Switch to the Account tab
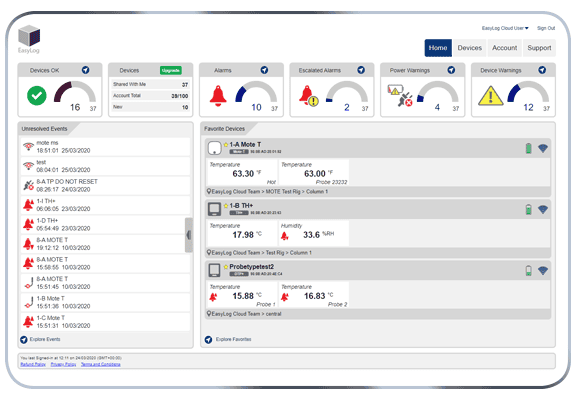The image size is (575, 400). [x=505, y=48]
